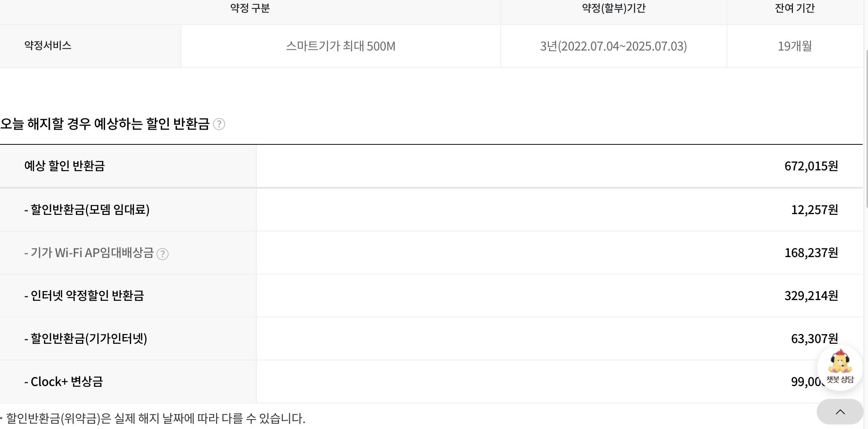Viewport: 868px width, 429px height.
Task: Open the 챗봇 상담 chatbot
Action: tap(840, 368)
